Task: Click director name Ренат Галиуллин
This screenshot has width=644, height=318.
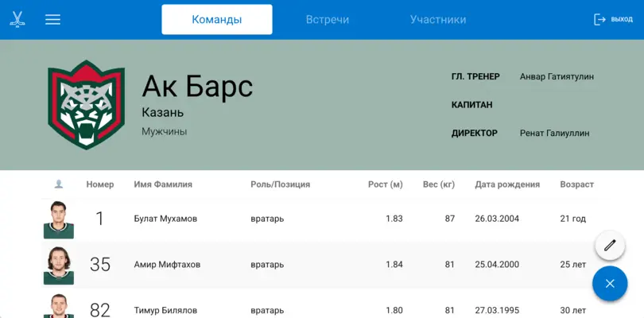Action: tap(554, 133)
